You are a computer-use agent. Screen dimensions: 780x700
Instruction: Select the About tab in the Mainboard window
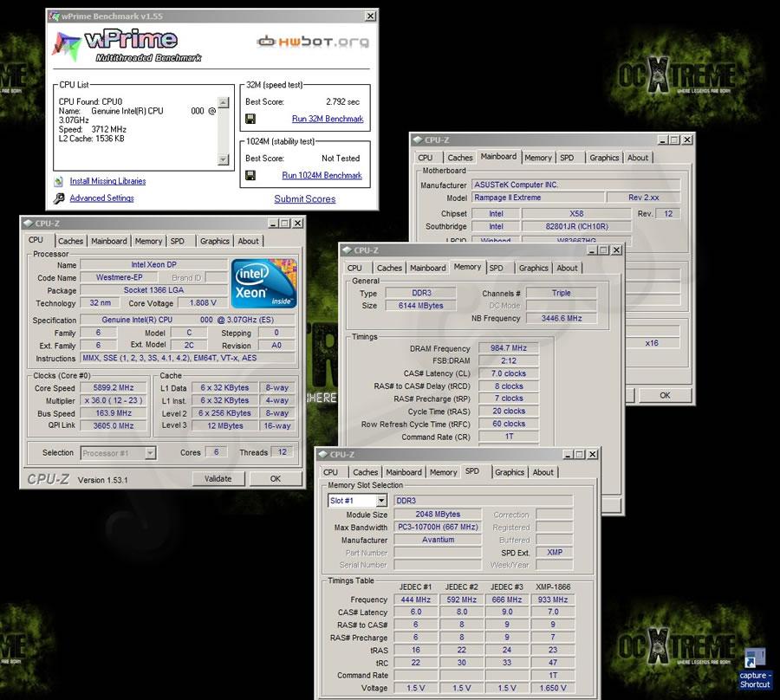point(638,158)
